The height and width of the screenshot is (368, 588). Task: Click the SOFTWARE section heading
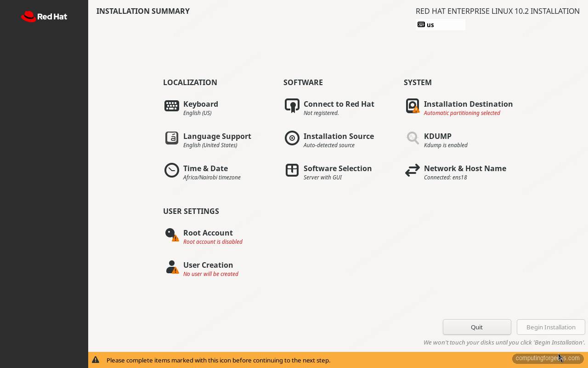point(303,82)
